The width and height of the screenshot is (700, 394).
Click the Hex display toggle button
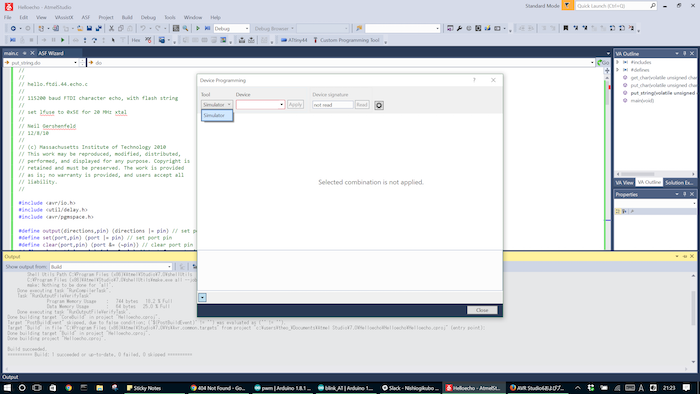point(136,40)
